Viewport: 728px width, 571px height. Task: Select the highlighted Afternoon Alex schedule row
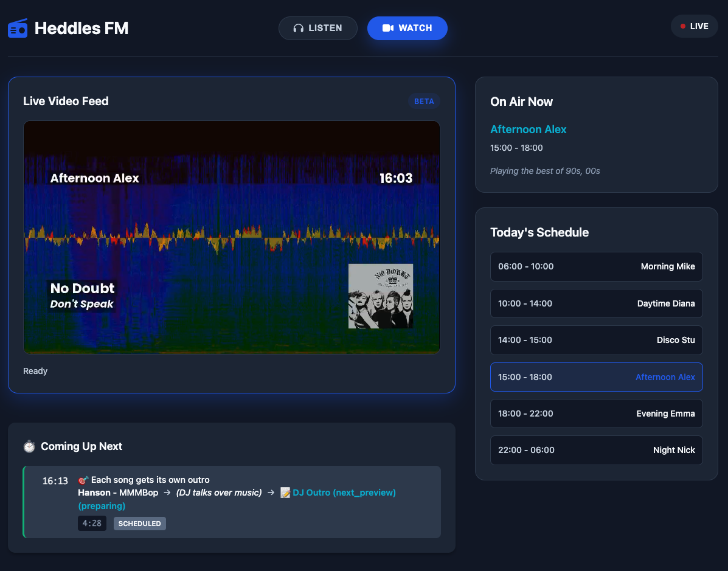(596, 377)
